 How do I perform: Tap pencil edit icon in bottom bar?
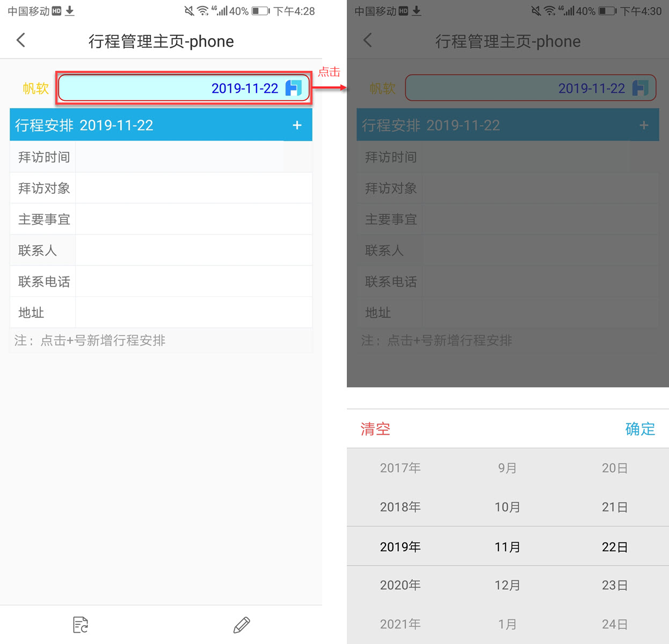[x=242, y=625]
